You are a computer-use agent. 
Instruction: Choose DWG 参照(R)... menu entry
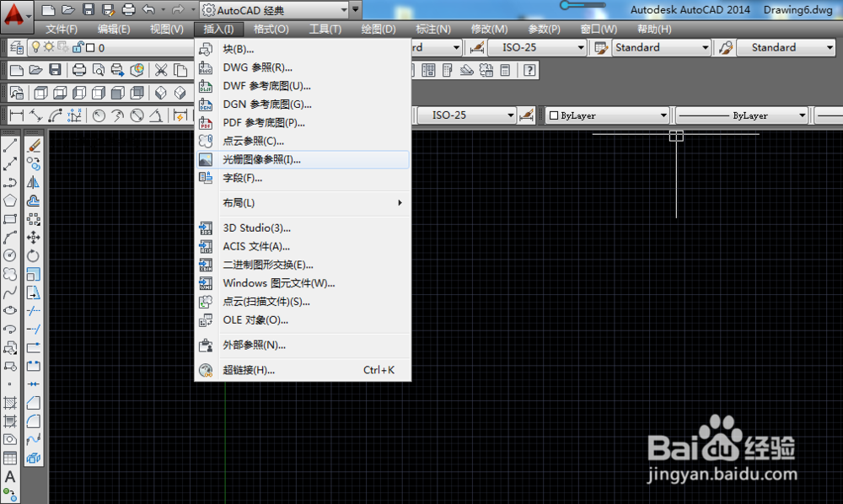click(303, 67)
